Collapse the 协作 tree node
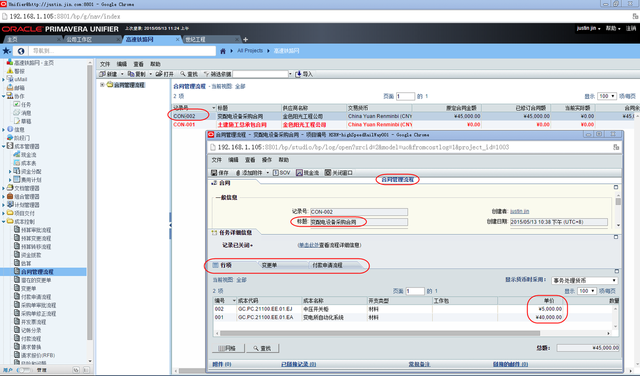Viewport: 640px width, 376px height. coord(3,96)
